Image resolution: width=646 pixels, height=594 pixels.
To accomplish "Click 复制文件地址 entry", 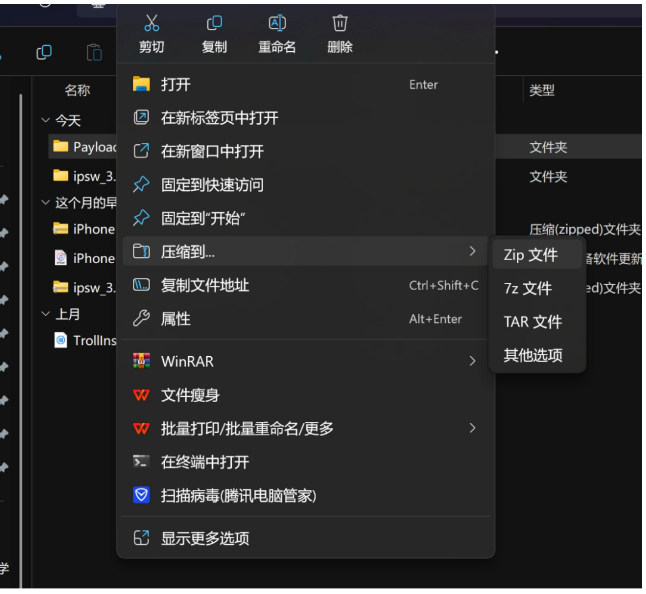I will [305, 285].
